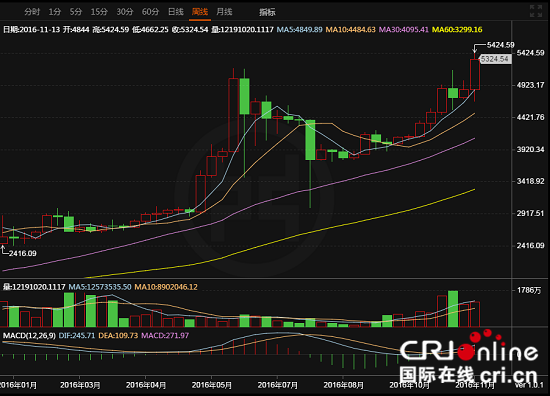Image resolution: width=550 pixels, height=396 pixels.
Task: Click the tallest green volume bar
Action: click(453, 309)
